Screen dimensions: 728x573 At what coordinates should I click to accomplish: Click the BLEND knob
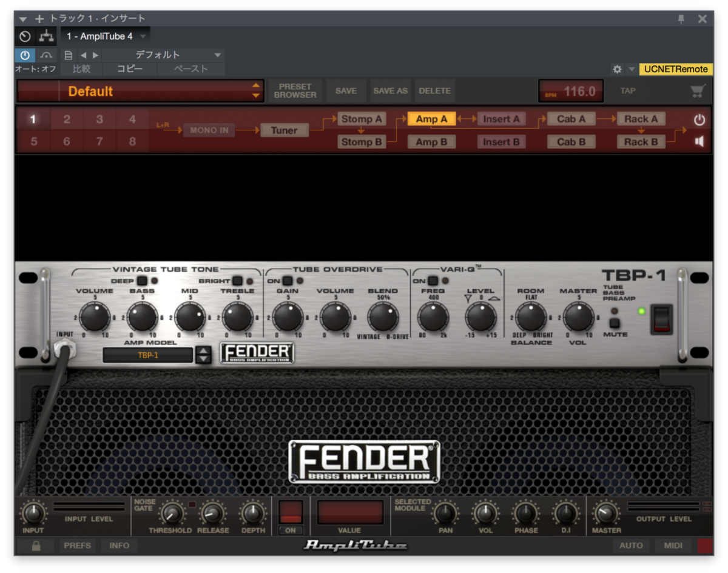point(383,317)
